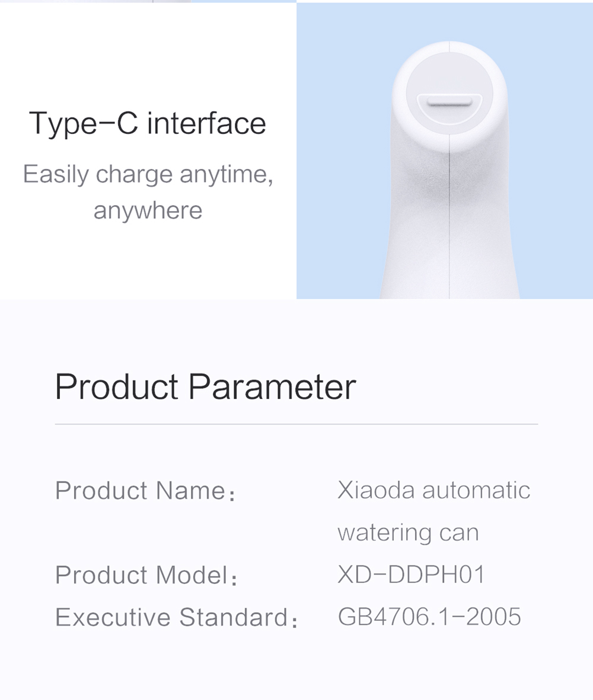Select the 'Xiaoda automatic' product name text
Screen dimensions: 593x700
click(433, 490)
